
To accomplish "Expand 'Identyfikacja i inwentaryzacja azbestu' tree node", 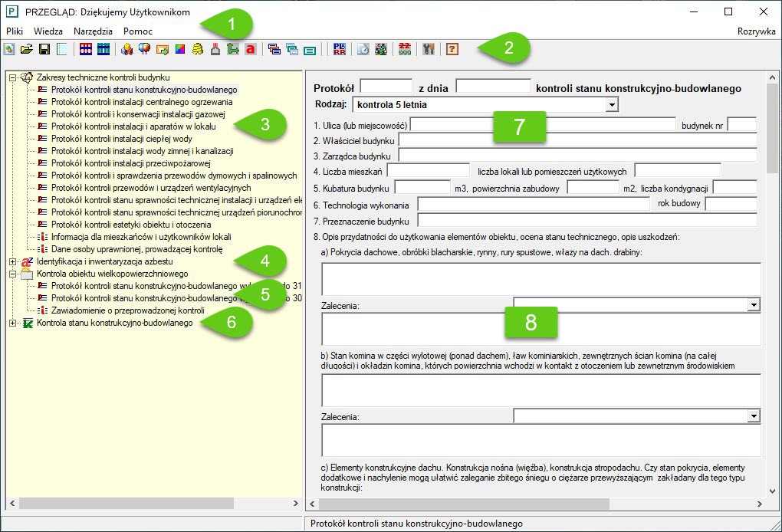I will pos(12,262).
